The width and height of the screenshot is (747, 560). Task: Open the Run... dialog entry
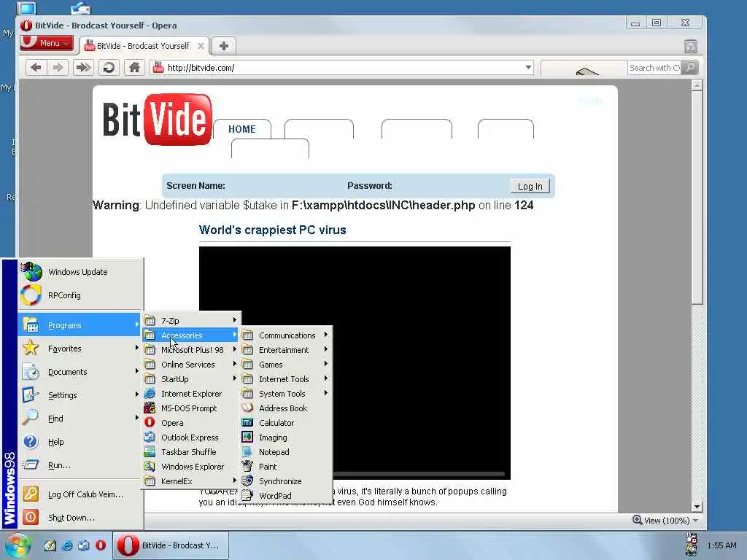80,465
